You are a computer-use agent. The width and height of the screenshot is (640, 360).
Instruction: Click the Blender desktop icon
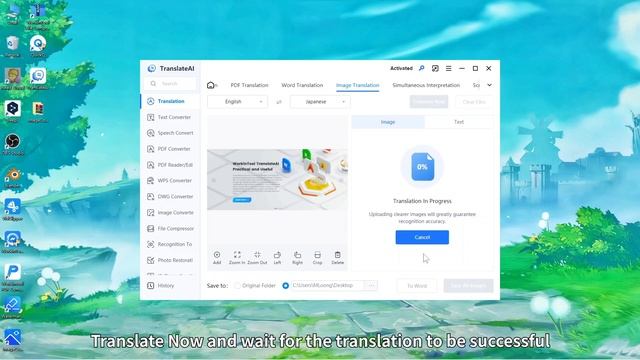coord(13,177)
